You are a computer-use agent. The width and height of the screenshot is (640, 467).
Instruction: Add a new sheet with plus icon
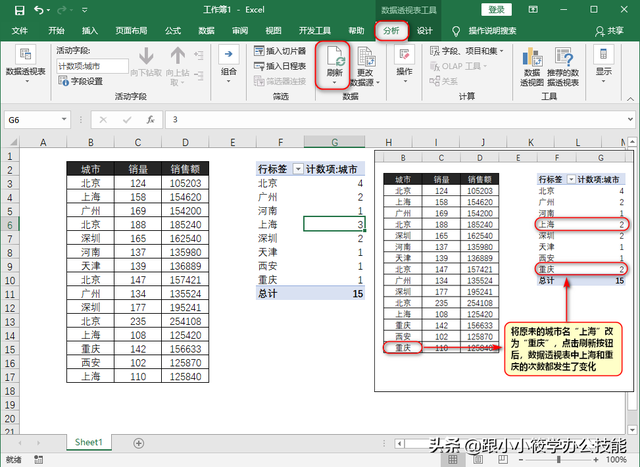pos(139,443)
